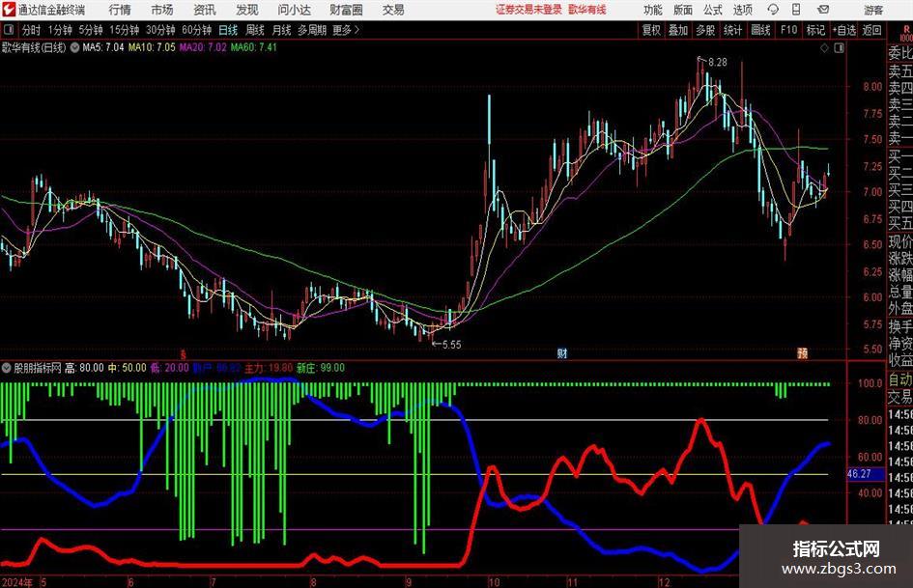The height and width of the screenshot is (588, 913).
Task: Open the 选项 menu
Action: [742, 10]
